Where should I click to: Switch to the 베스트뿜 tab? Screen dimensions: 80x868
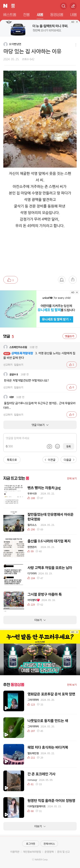[10, 15]
